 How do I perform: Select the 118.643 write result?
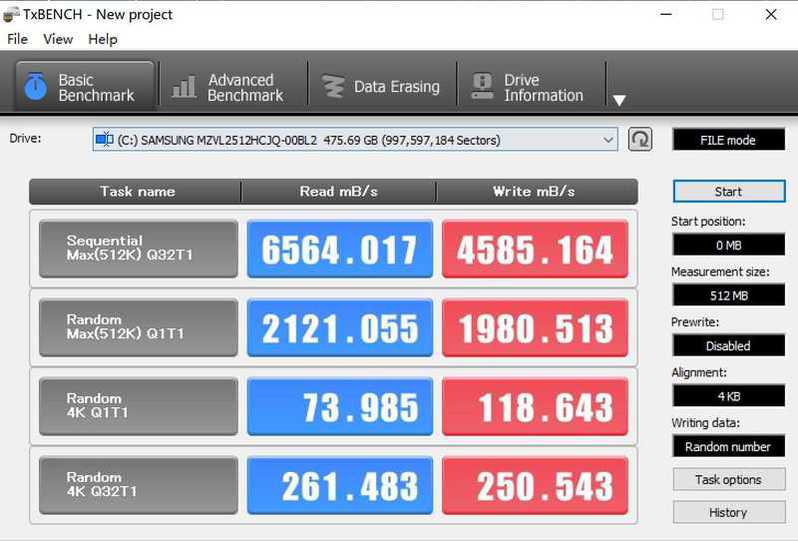pos(535,406)
